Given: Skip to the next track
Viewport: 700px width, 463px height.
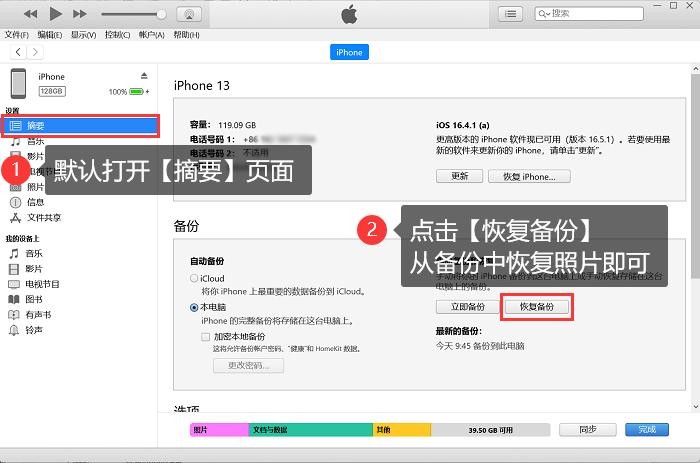Looking at the screenshot, I should pos(80,13).
